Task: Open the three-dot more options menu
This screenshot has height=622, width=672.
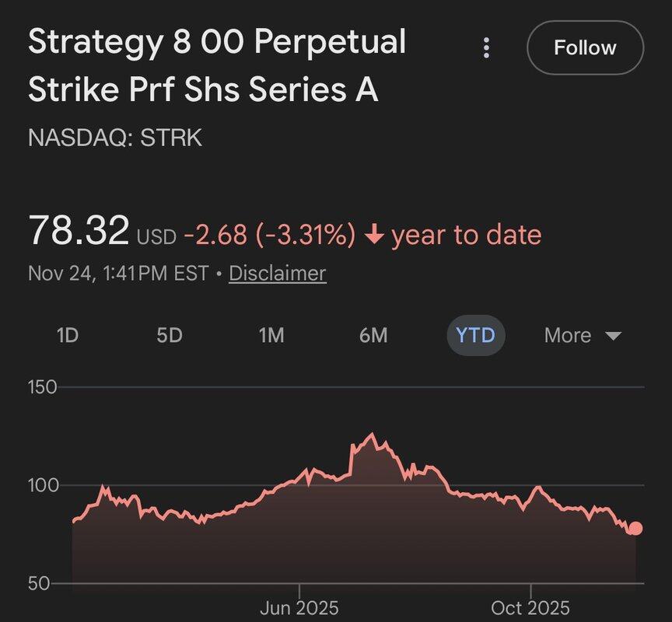Action: click(x=487, y=48)
